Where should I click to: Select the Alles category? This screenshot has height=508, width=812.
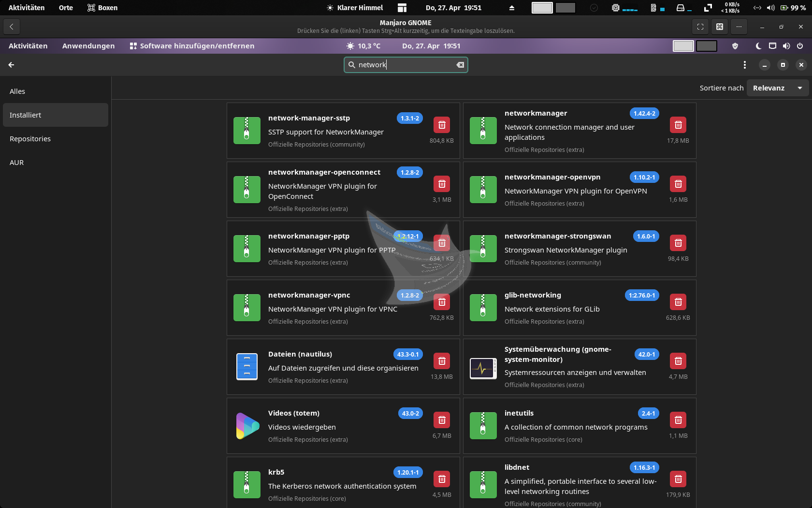pos(17,91)
